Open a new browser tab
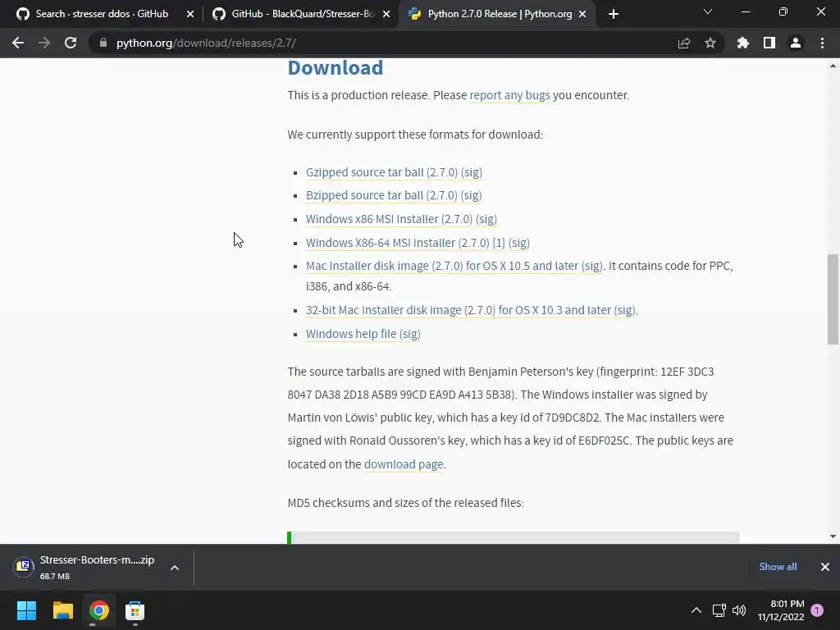This screenshot has width=840, height=630. click(x=614, y=14)
